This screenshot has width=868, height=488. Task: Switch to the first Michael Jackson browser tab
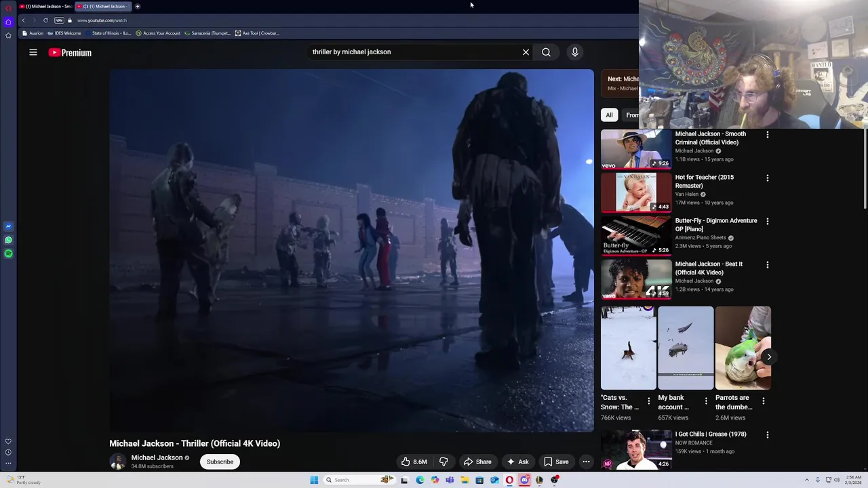click(46, 6)
